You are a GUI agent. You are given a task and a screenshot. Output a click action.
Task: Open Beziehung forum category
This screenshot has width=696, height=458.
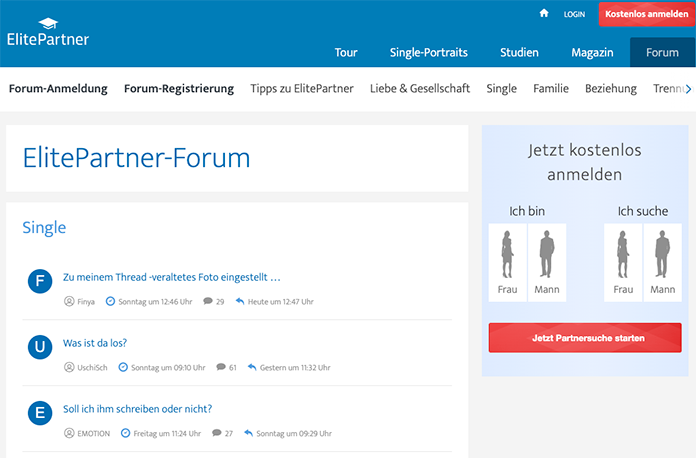[611, 88]
